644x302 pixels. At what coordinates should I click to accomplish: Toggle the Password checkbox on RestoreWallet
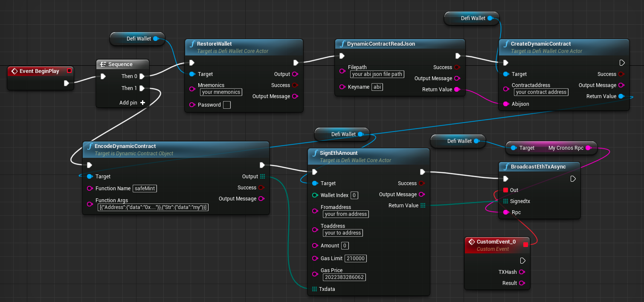click(x=226, y=105)
